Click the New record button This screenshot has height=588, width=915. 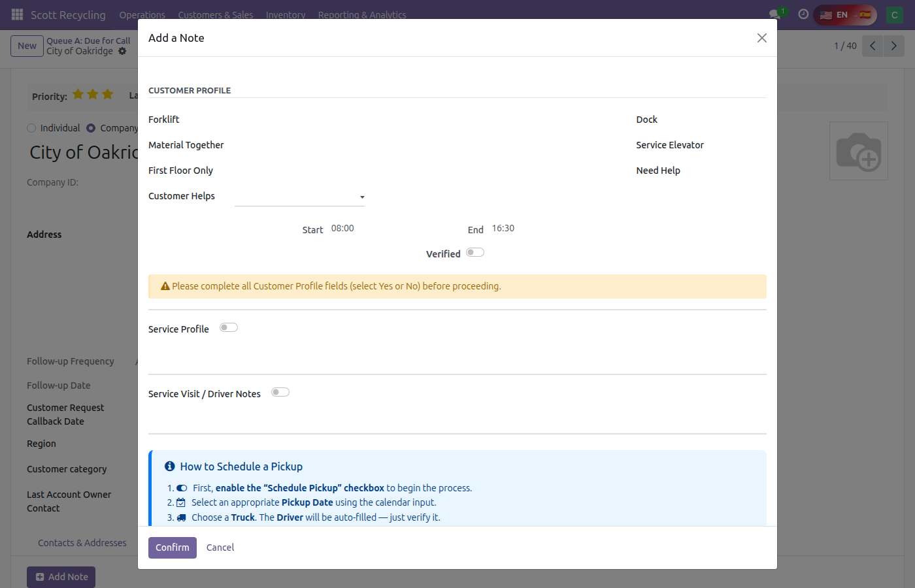pyautogui.click(x=27, y=46)
